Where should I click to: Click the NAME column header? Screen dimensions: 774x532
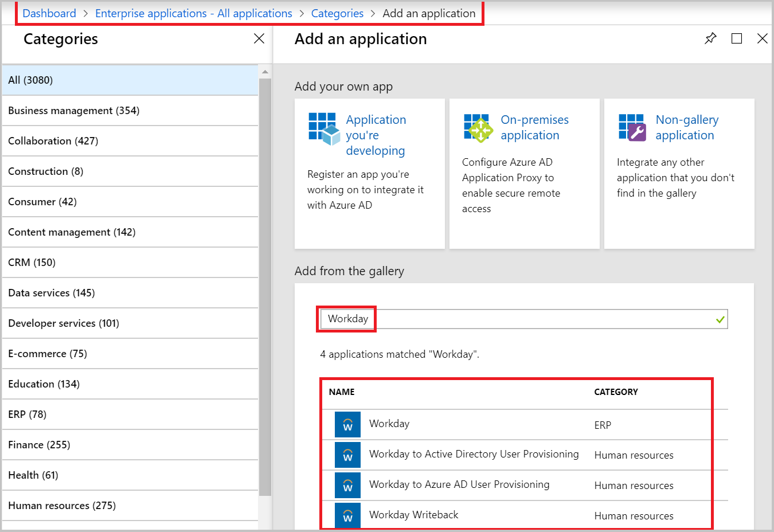coord(342,392)
